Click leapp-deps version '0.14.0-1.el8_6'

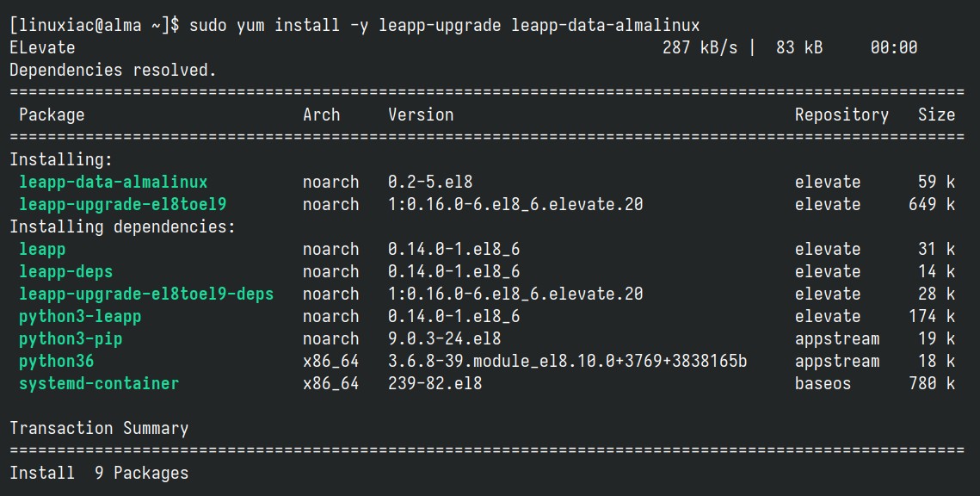pyautogui.click(x=453, y=272)
